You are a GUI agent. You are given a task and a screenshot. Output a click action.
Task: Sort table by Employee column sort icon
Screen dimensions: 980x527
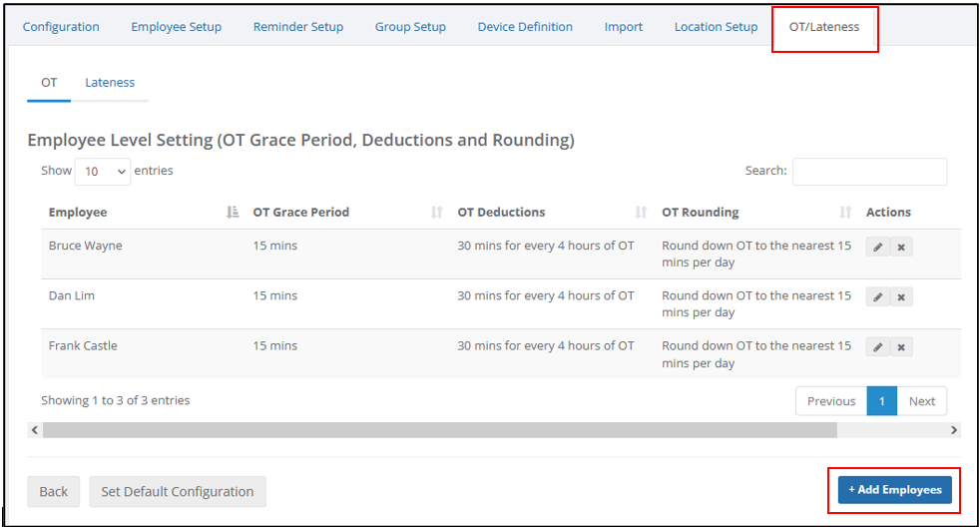click(233, 213)
